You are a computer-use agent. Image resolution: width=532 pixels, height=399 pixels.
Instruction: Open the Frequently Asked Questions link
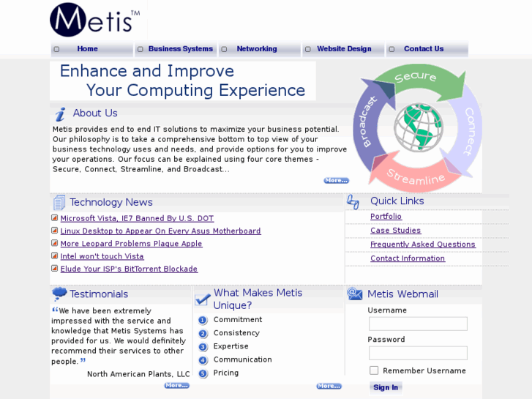423,244
